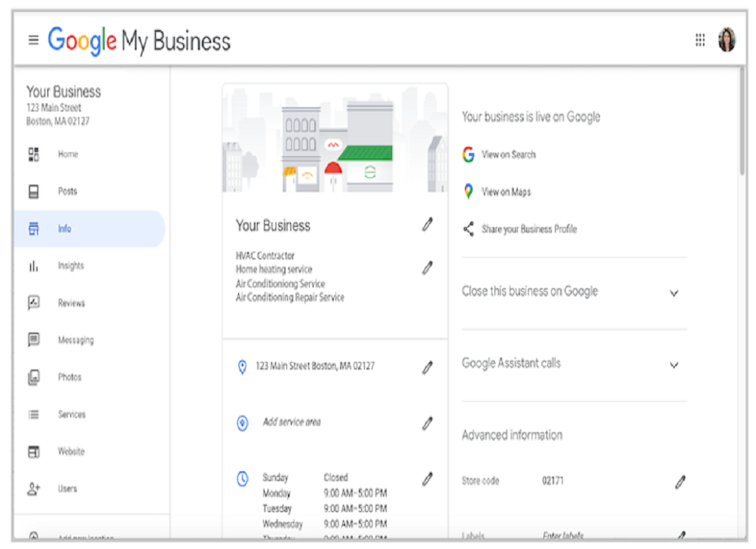The width and height of the screenshot is (756, 549).
Task: Edit business categories using pencil icon
Action: (x=427, y=267)
